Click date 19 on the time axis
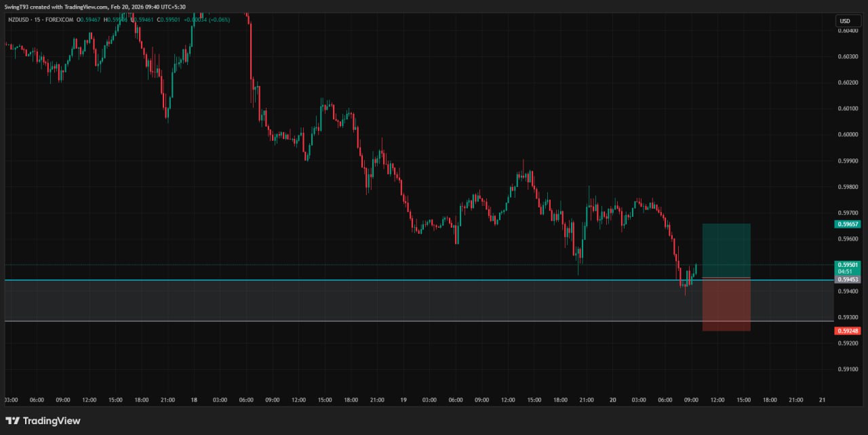This screenshot has width=868, height=435. point(403,400)
